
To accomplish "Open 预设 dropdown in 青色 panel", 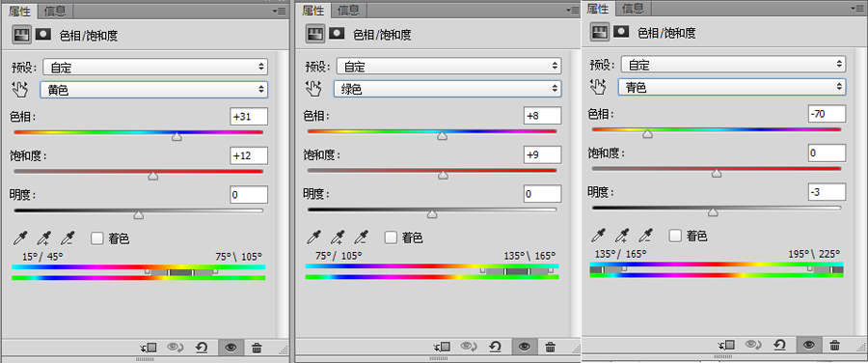I will point(734,65).
